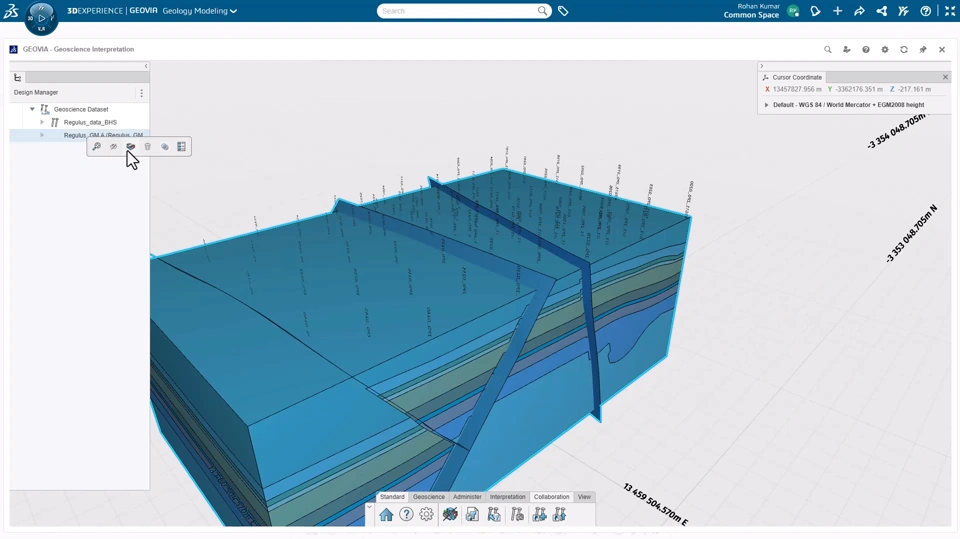Click the sphere icon in the popup toolbar
960x539 pixels.
tap(165, 146)
